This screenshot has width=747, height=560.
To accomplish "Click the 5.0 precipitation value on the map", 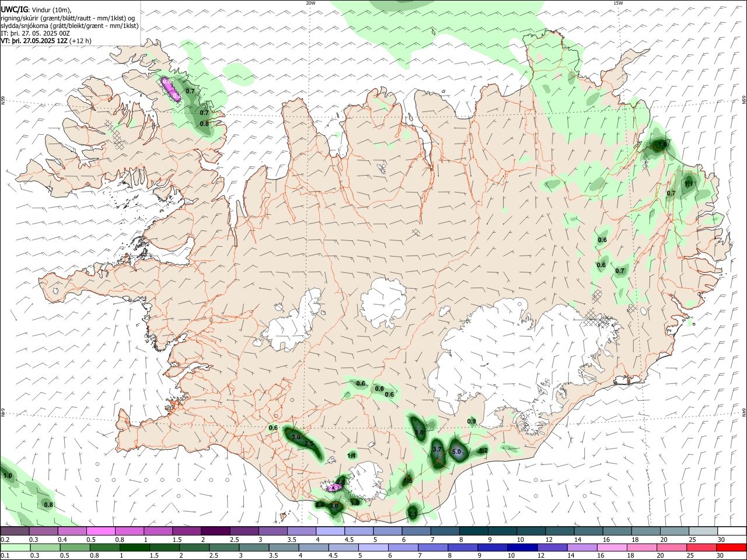I will 456,452.
